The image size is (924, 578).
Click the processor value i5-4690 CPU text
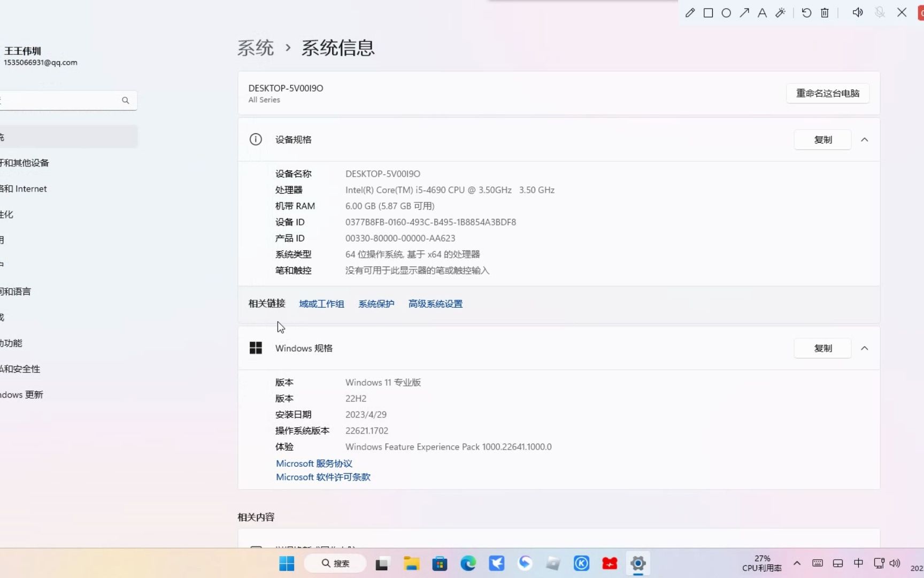coord(450,190)
